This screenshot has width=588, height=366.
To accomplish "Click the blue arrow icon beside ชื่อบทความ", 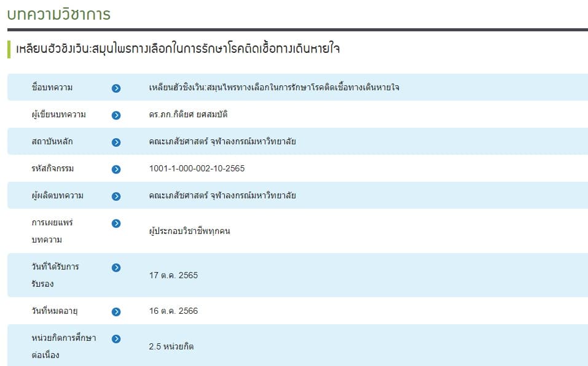I will [116, 88].
